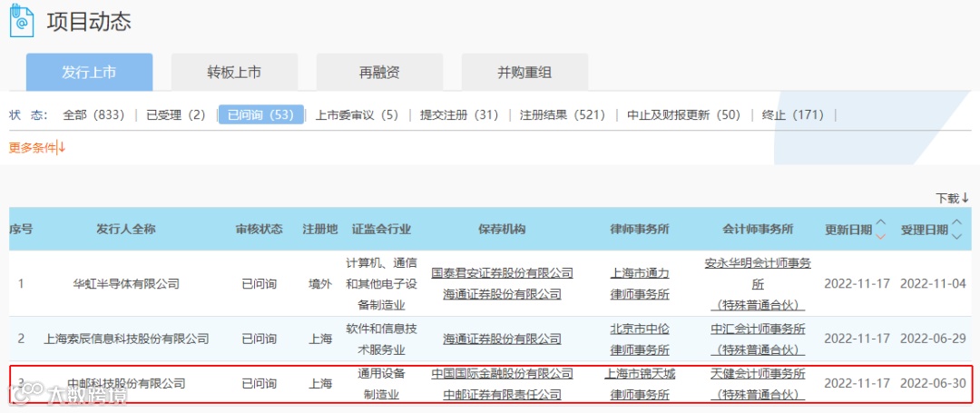
Task: Expand 更多条件 filter options
Action: point(37,148)
